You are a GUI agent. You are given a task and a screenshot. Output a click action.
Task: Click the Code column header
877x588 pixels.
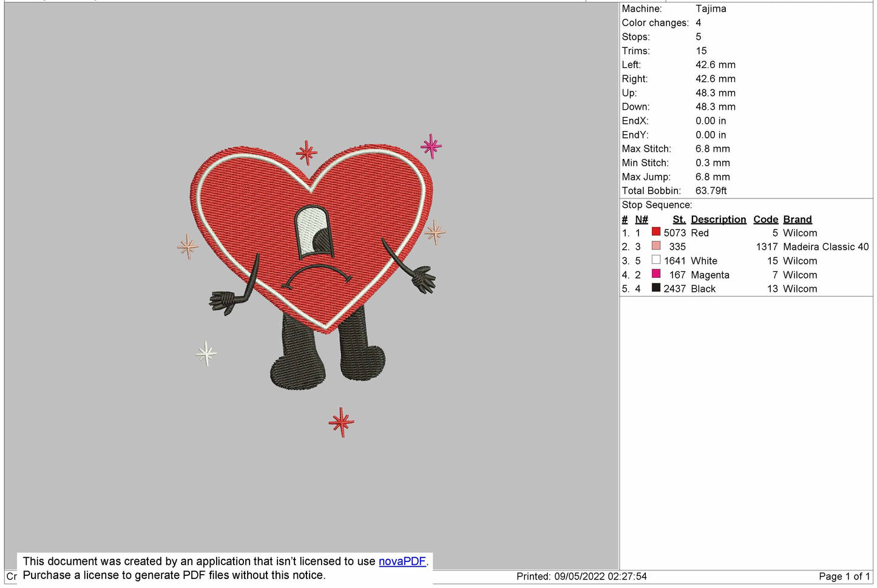point(765,220)
